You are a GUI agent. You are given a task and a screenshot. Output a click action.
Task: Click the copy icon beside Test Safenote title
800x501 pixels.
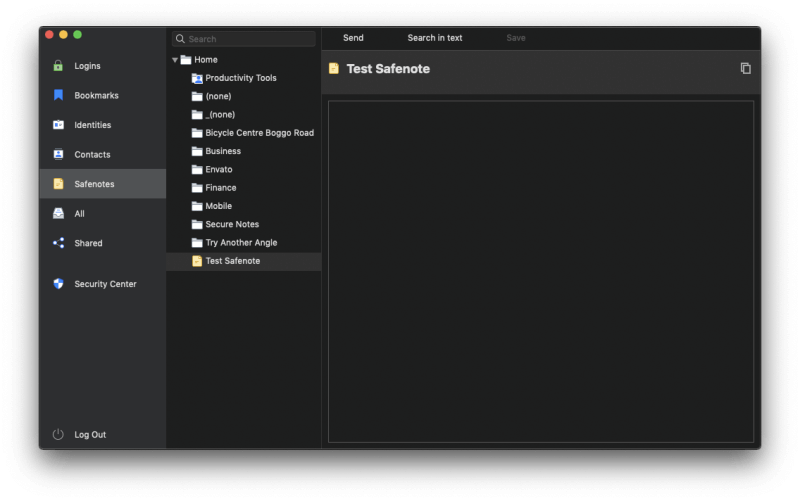coord(745,68)
